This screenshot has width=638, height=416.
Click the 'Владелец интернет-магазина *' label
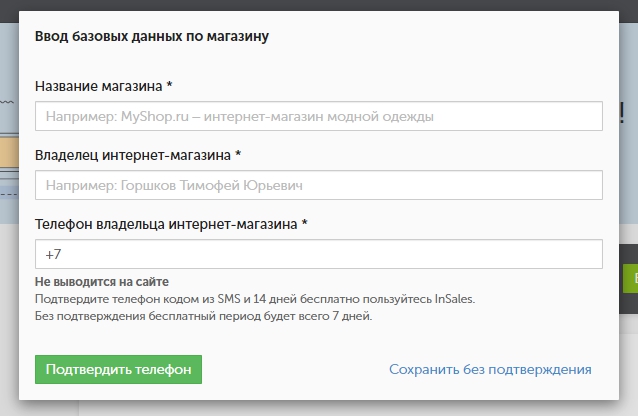138,155
